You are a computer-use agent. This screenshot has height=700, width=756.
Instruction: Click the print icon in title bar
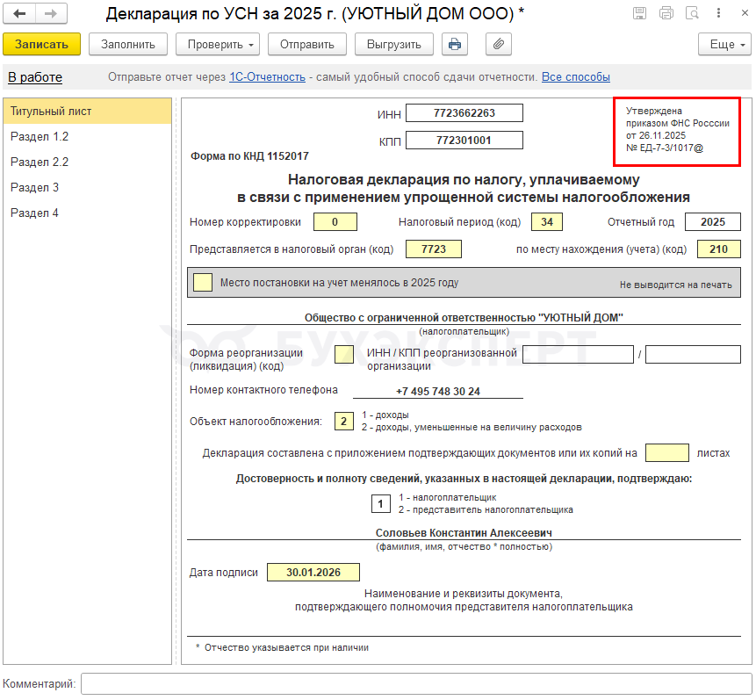pos(666,14)
